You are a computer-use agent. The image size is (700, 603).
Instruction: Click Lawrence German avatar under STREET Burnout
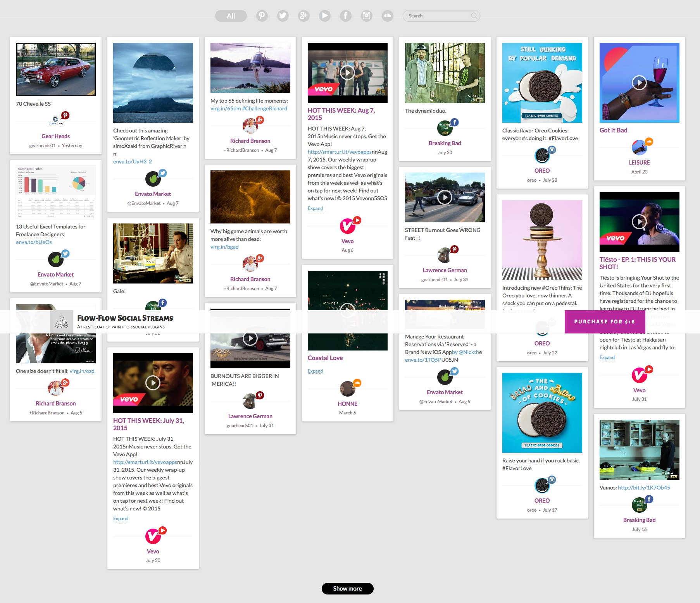tap(445, 255)
